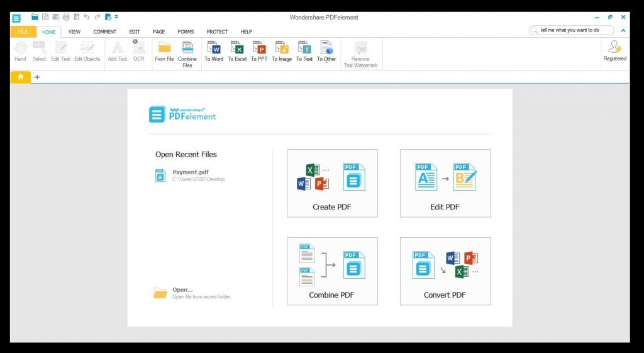Click the Payment.pdf file icon
The image size is (644, 353).
click(x=160, y=176)
